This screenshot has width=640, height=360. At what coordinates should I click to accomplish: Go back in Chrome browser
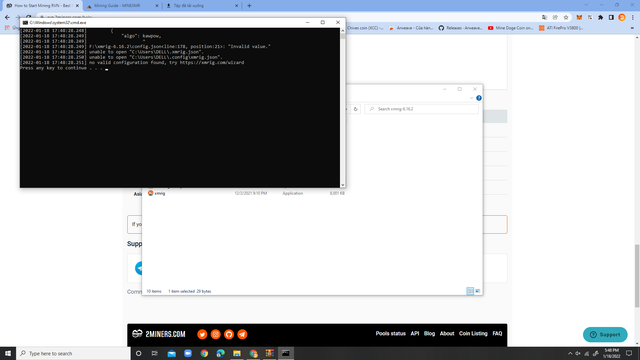7,17
